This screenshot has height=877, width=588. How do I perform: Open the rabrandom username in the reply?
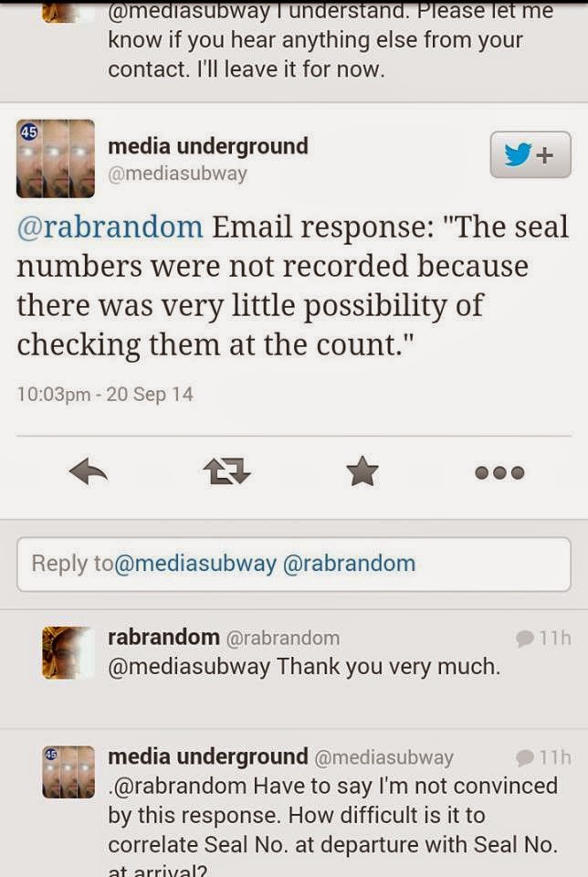pos(163,637)
